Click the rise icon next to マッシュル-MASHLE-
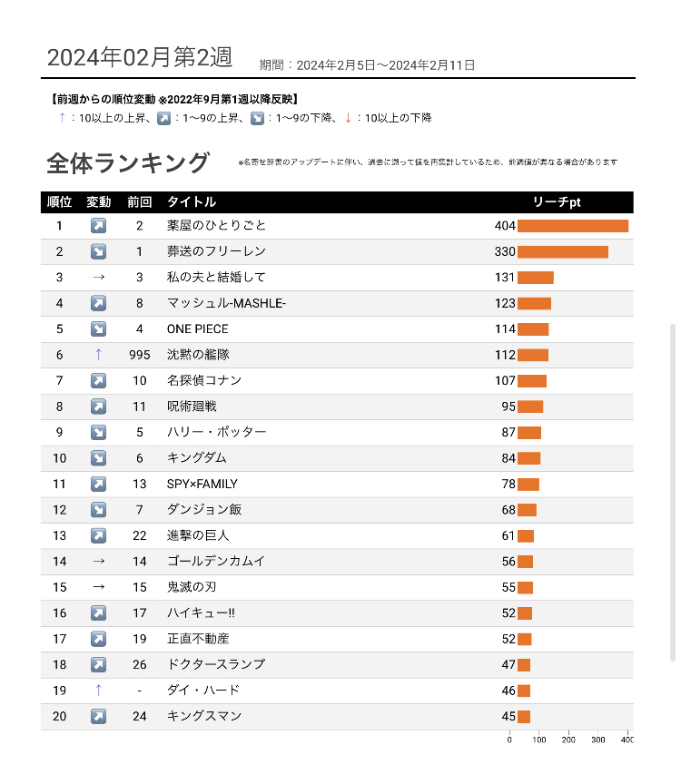Viewport: 681px width, 784px height. coord(99,303)
